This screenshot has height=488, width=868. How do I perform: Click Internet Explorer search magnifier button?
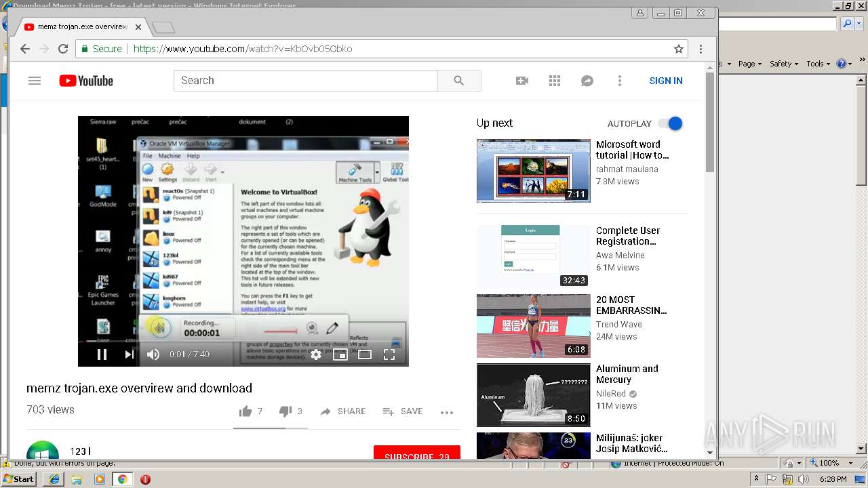[847, 24]
